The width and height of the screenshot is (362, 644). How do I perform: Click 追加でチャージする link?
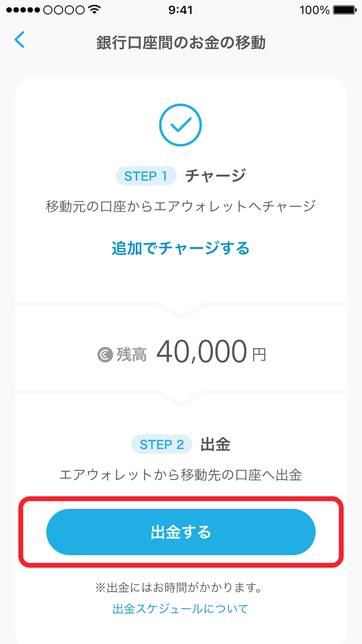[x=181, y=249]
